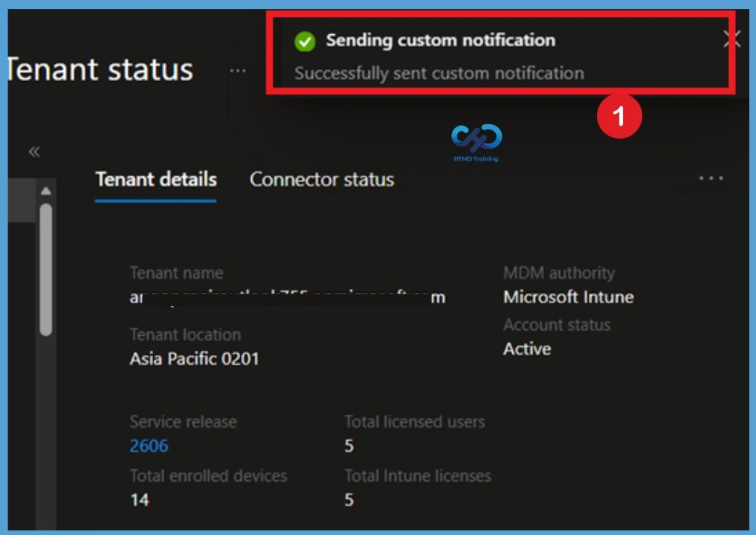Select the Total licensed users value 5

click(x=349, y=446)
